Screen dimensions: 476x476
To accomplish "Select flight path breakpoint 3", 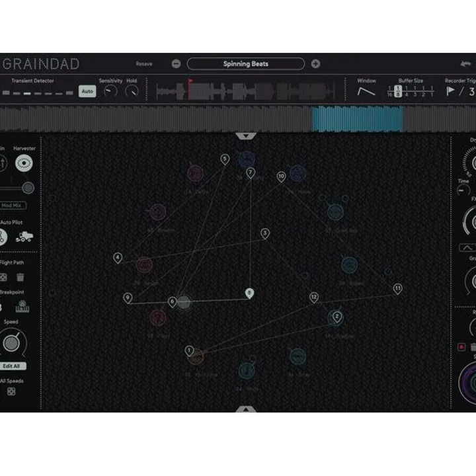I will pos(265,234).
